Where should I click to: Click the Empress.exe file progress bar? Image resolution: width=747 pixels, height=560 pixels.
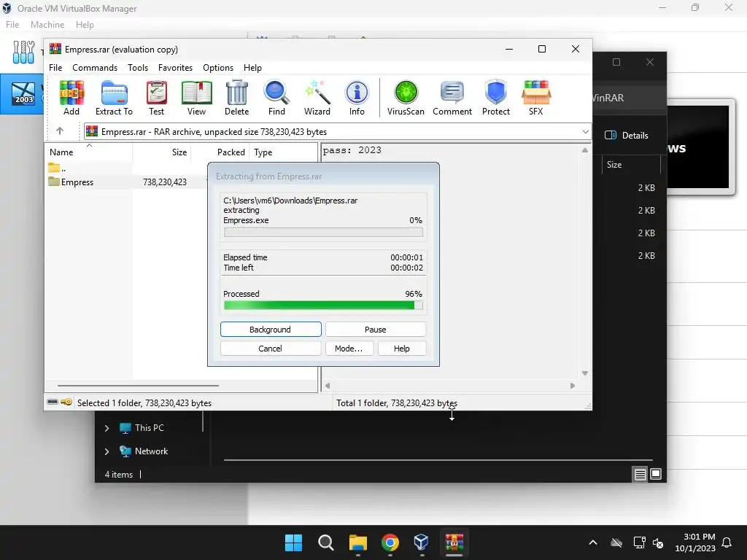(x=323, y=233)
